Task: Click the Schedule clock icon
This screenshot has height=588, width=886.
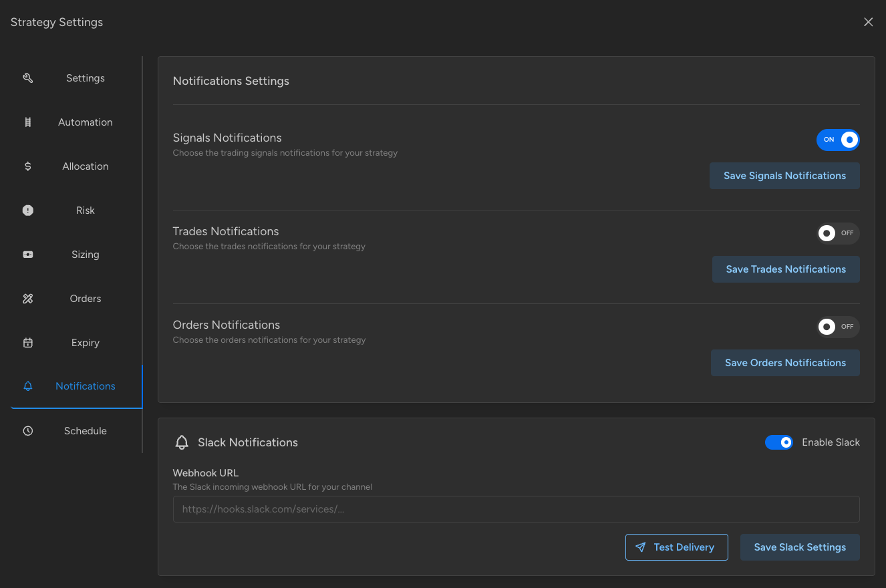Action: pyautogui.click(x=27, y=431)
